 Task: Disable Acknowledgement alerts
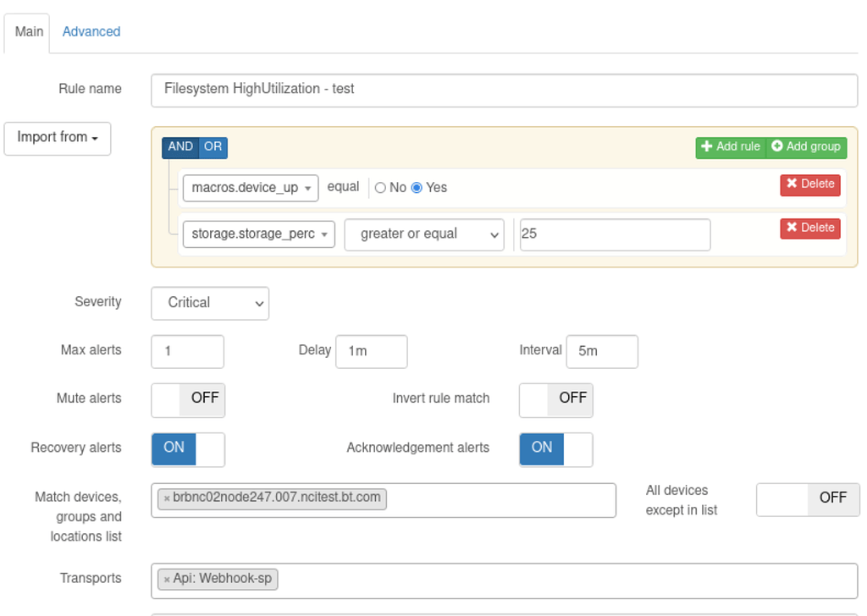click(555, 449)
